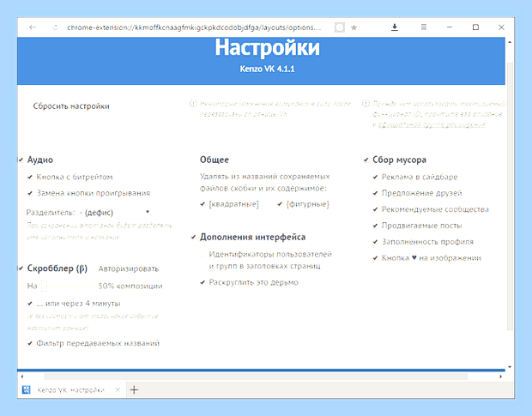Toggle Рекомендуемые сообщества checkbox
Viewport: 532px width, 416px height.
pos(375,209)
